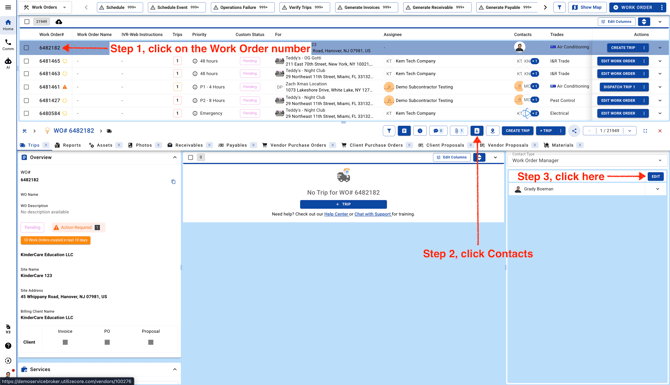
Task: Go to Home in the sidebar
Action: (8, 25)
